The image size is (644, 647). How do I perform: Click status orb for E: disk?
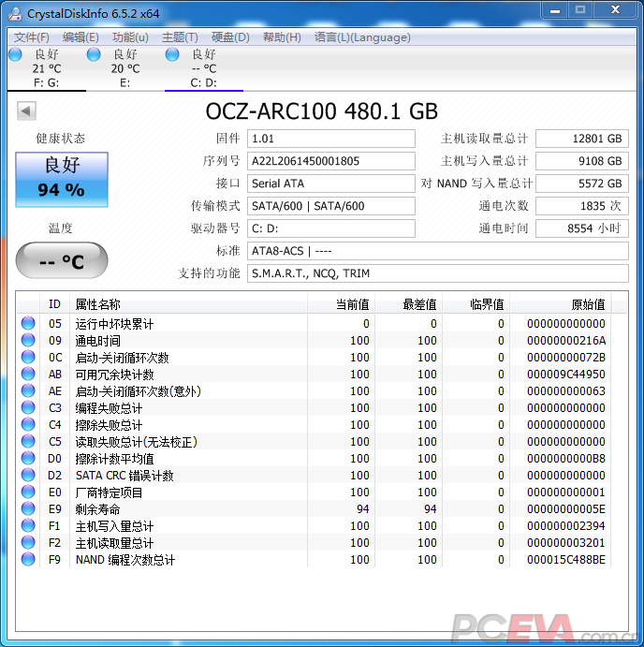point(94,54)
